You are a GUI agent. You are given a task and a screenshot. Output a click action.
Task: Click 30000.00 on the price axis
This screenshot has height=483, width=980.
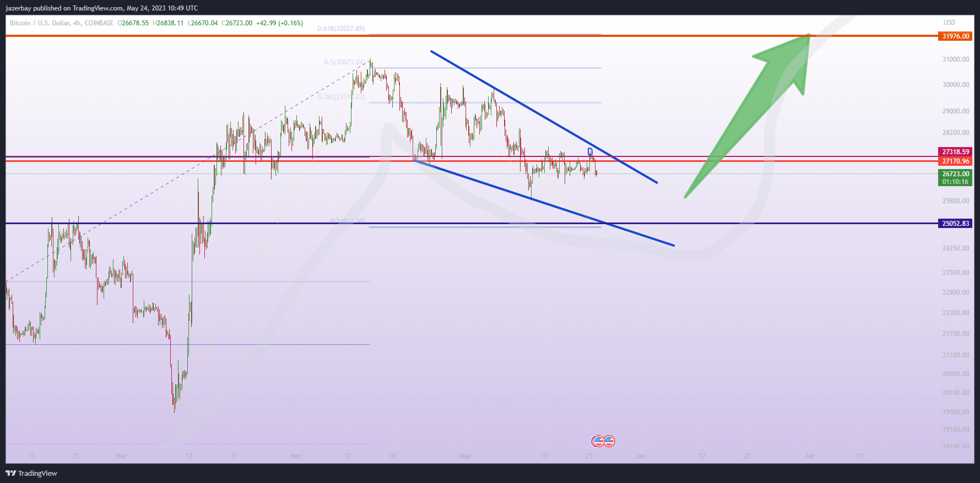click(956, 85)
